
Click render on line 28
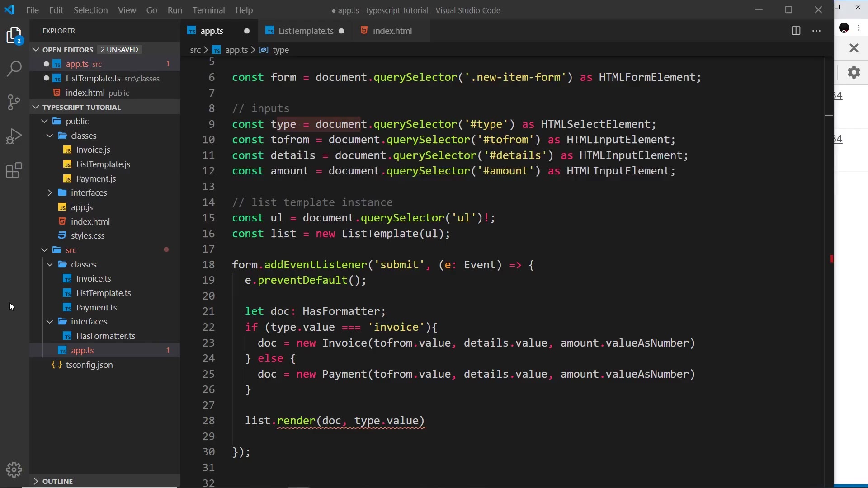[296, 421]
